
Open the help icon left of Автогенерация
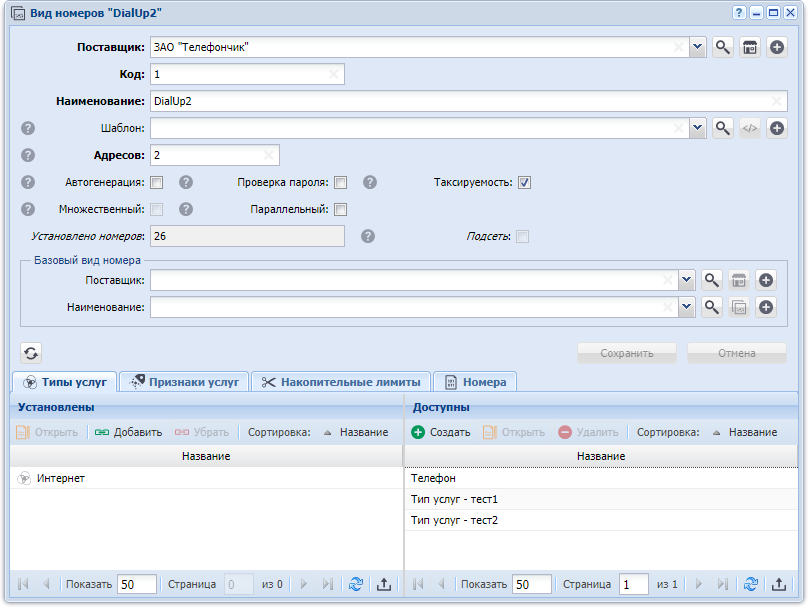pos(28,182)
